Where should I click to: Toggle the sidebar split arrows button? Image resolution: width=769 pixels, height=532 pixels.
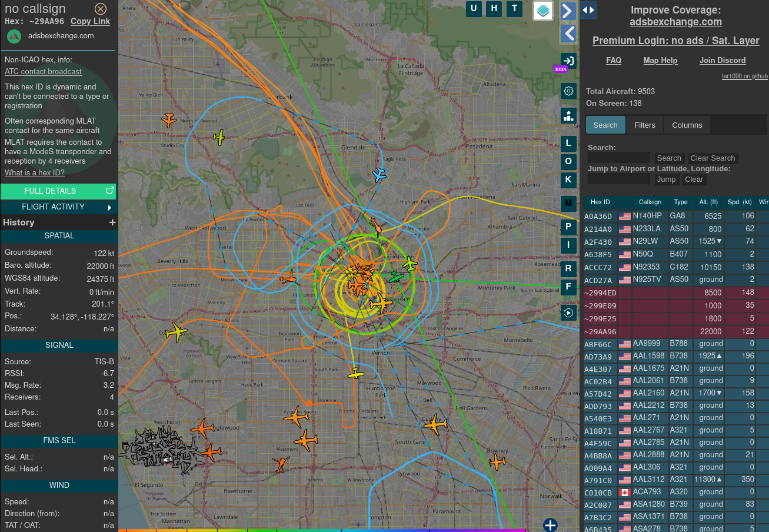[588, 9]
